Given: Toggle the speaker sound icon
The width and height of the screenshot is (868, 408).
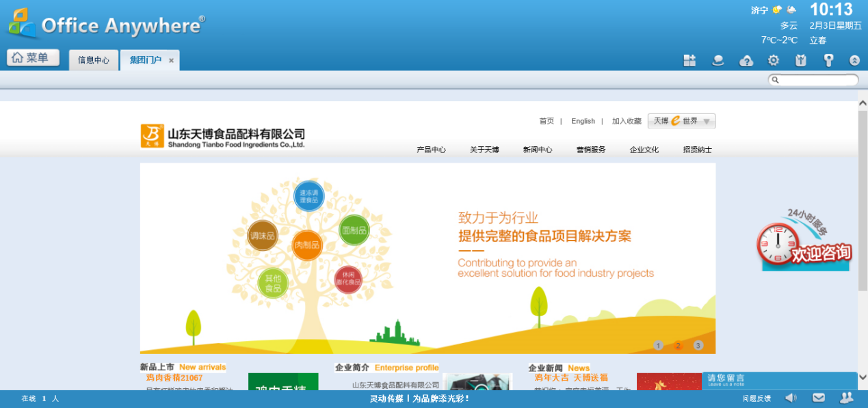Looking at the screenshot, I should (791, 398).
